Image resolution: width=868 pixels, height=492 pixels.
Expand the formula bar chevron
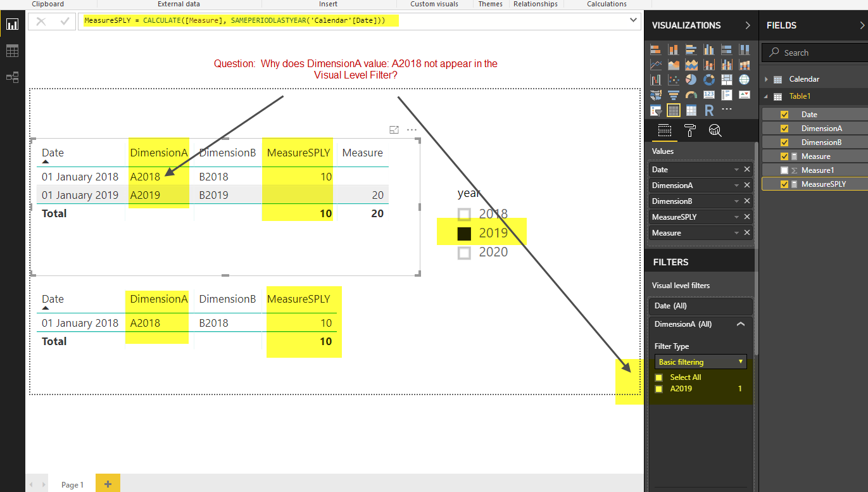click(x=634, y=21)
